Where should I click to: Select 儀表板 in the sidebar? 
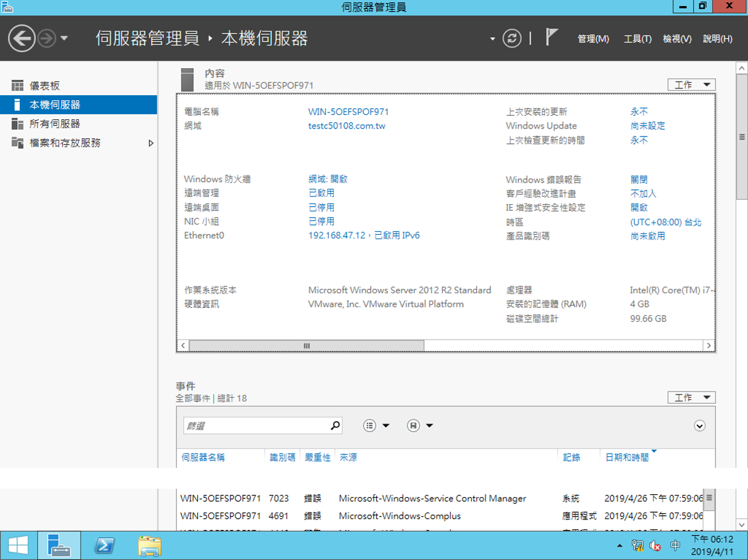79,86
